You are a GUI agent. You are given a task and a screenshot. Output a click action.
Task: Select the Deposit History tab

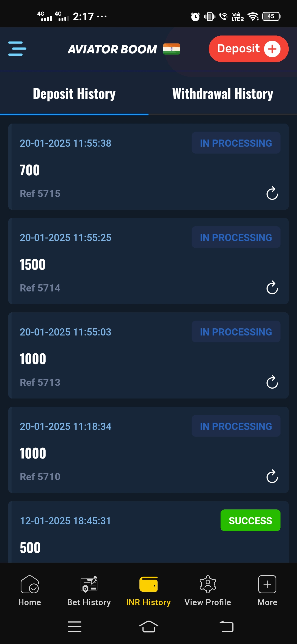(x=74, y=94)
